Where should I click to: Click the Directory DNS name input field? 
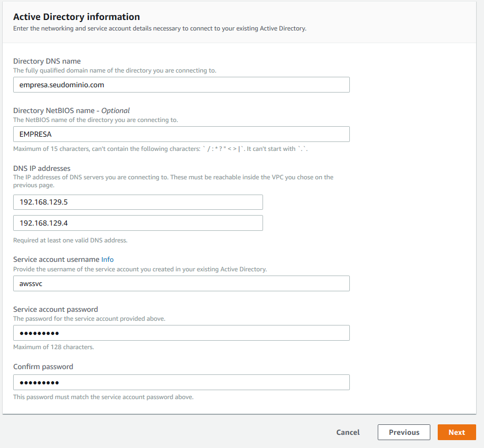181,85
